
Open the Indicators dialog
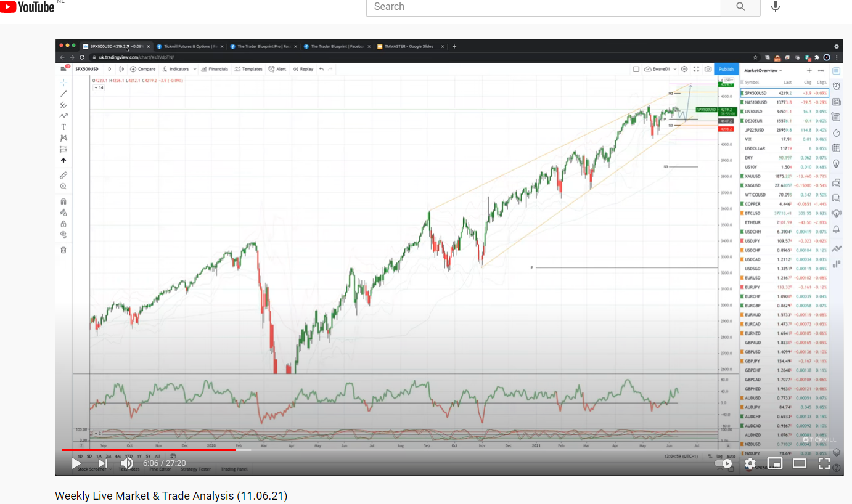[175, 69]
